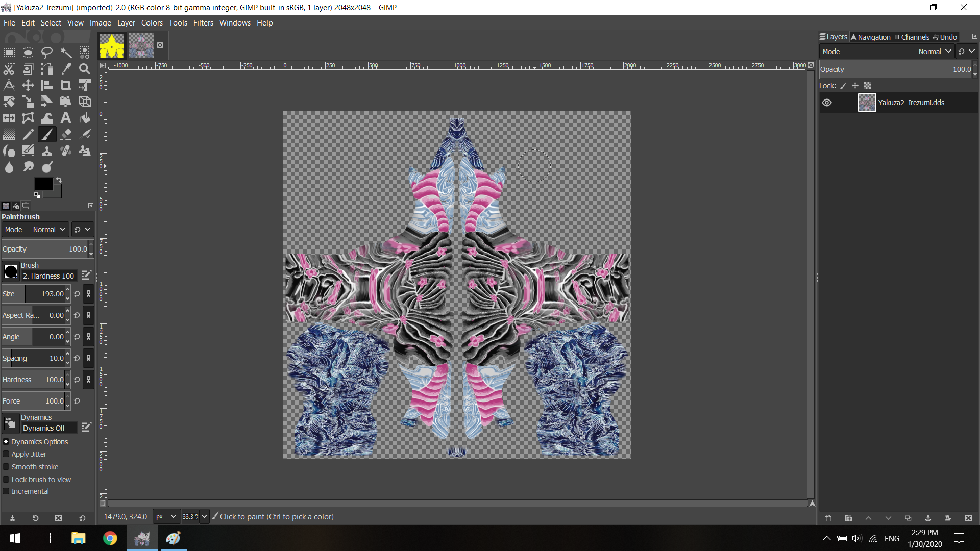Select the Bucket Fill tool
The height and width of the screenshot is (551, 980).
[x=85, y=118]
